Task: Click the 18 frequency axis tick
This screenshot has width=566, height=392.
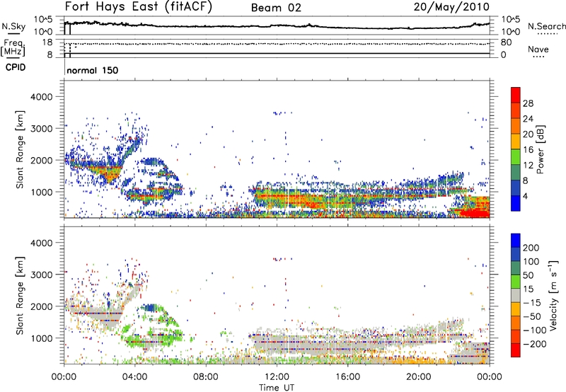Action: coord(47,42)
